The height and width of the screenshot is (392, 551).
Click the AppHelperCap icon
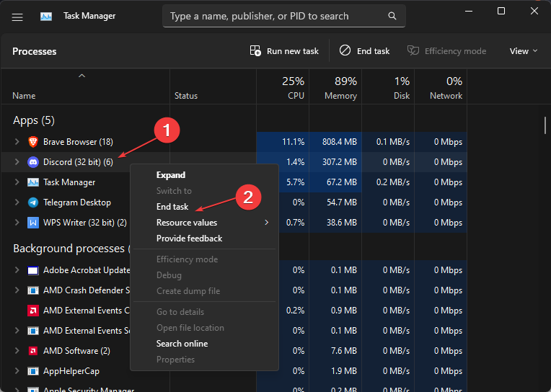tap(33, 371)
